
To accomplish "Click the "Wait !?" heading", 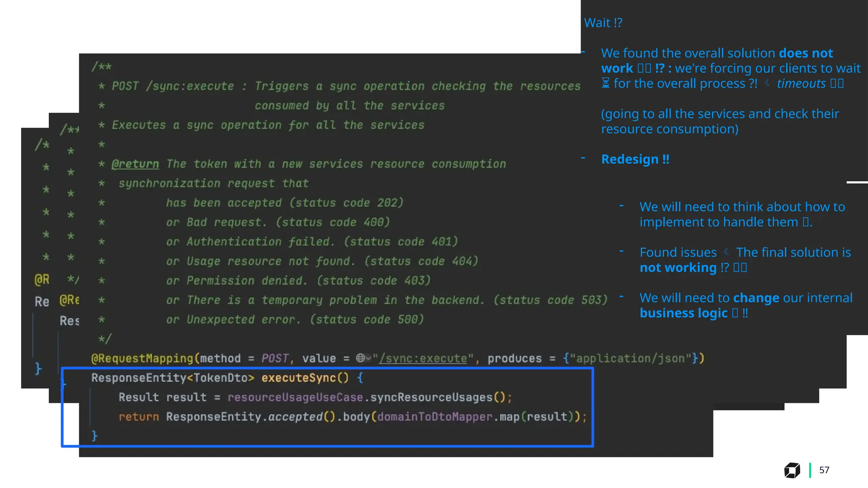I will tap(603, 22).
